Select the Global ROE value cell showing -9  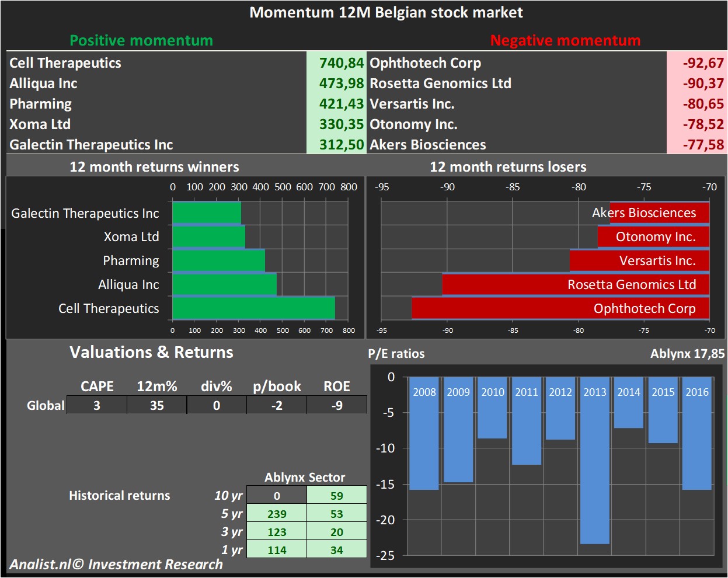(x=337, y=405)
